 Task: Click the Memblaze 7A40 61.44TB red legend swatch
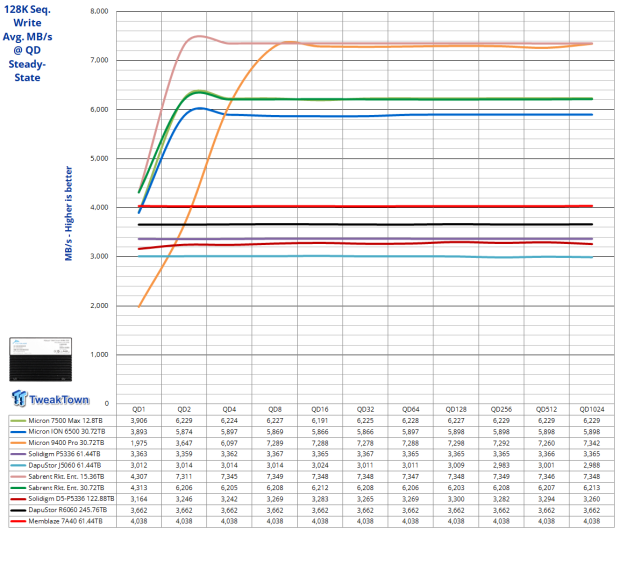18,521
